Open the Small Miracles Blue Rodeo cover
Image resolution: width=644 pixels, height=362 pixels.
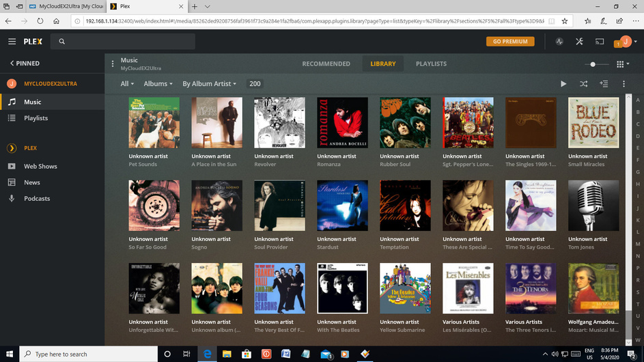[593, 122]
